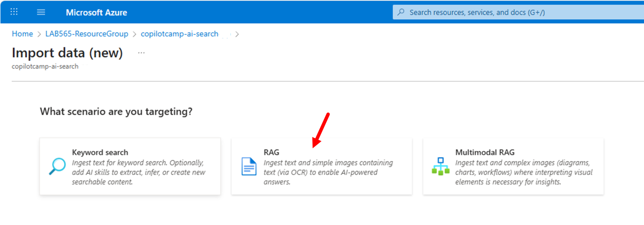The width and height of the screenshot is (644, 225).
Task: Open the Azure app launcher grid icon
Action: coord(14,12)
